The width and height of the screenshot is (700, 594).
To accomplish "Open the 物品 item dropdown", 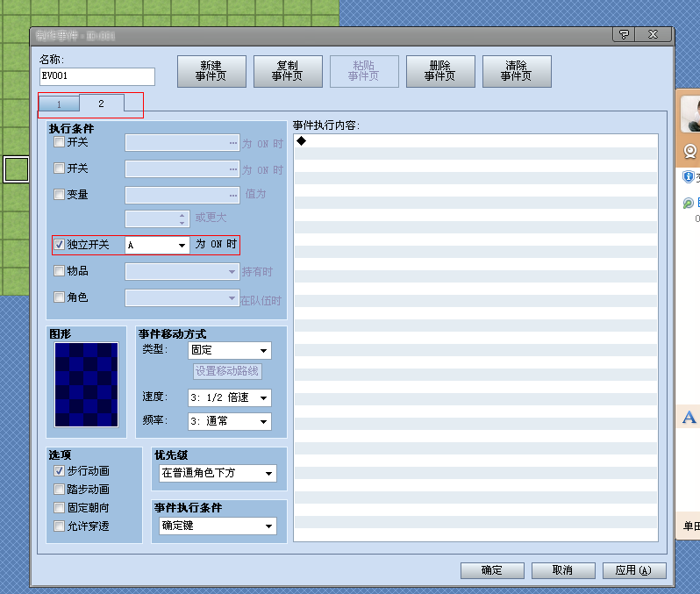I will pyautogui.click(x=182, y=271).
